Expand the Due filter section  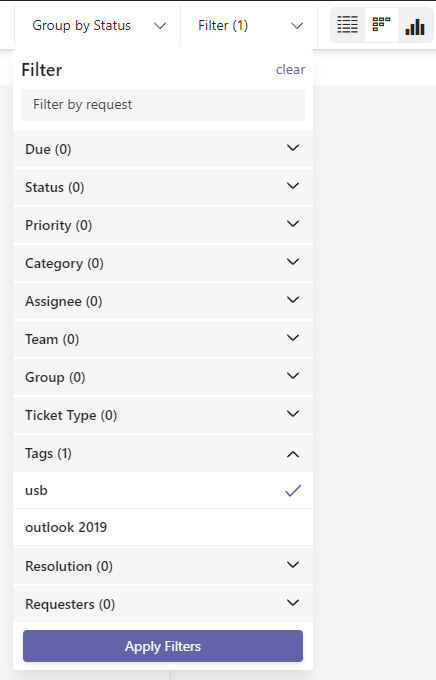click(x=163, y=149)
